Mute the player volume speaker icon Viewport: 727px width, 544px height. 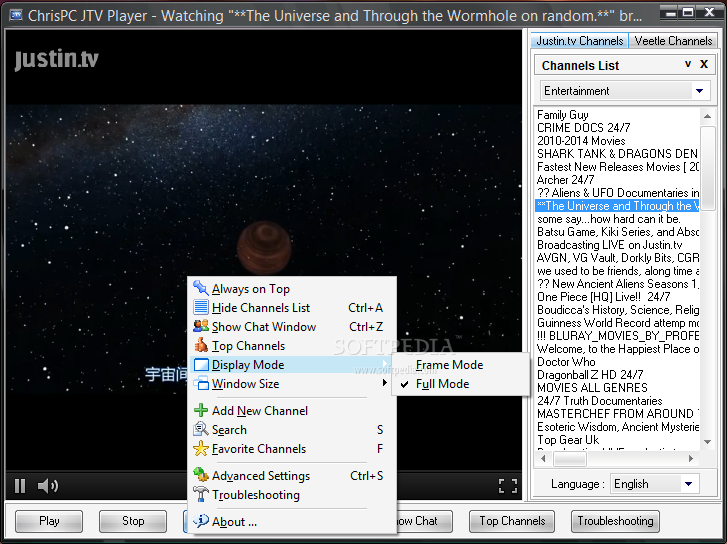pyautogui.click(x=48, y=486)
